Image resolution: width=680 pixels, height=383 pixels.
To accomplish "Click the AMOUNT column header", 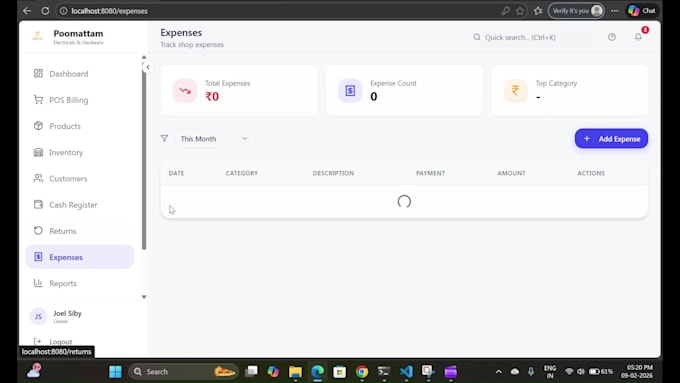I will coord(511,173).
